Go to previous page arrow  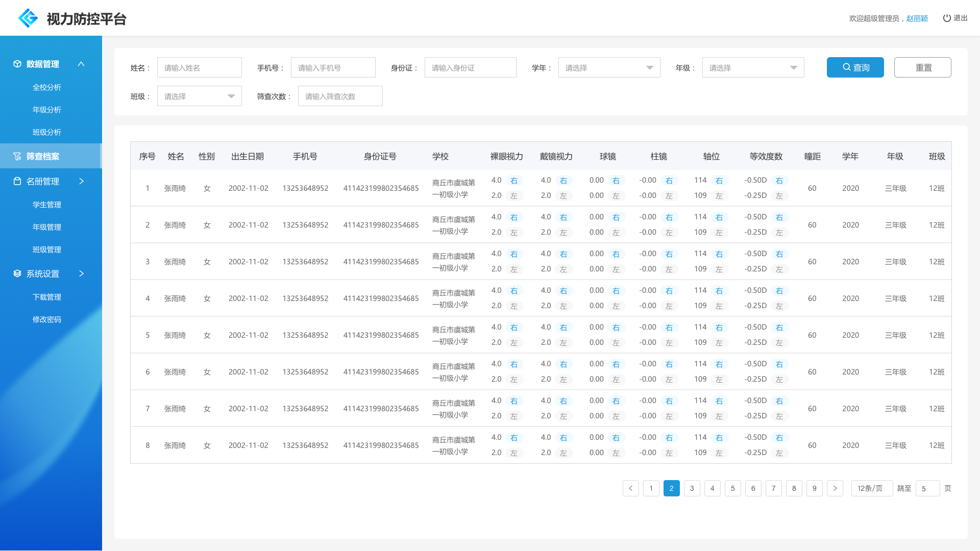[631, 488]
